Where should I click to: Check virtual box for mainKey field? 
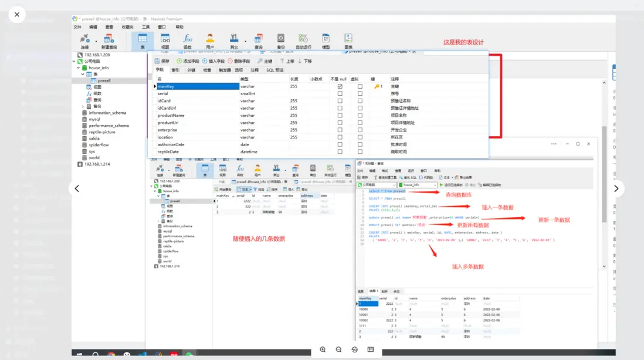[360, 86]
